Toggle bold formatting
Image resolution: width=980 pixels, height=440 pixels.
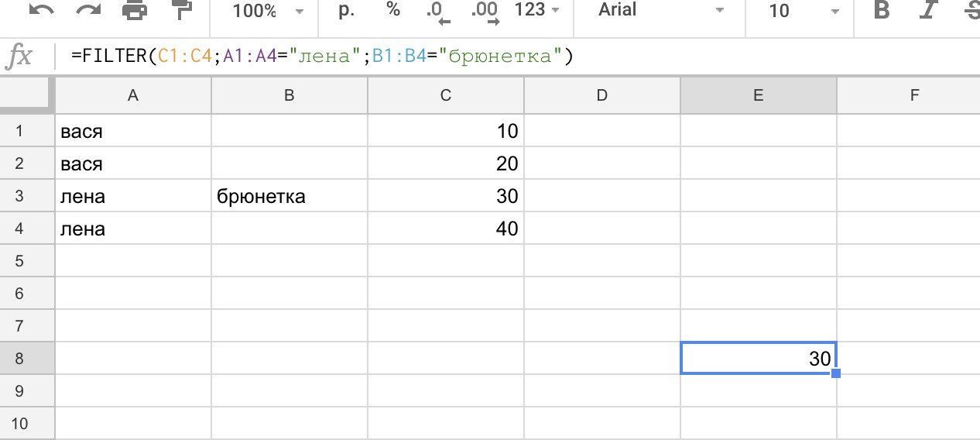[881, 10]
